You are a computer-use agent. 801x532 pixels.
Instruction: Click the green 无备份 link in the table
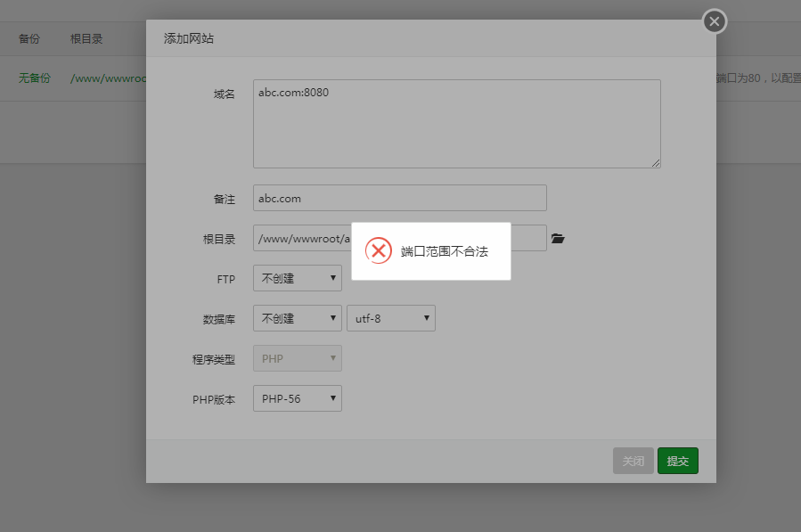coord(34,78)
